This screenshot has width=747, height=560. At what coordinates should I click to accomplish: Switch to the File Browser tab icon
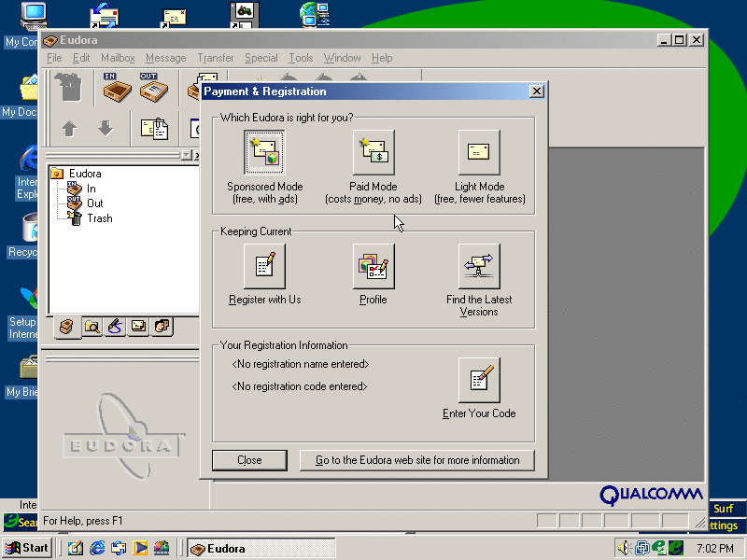tap(91, 326)
